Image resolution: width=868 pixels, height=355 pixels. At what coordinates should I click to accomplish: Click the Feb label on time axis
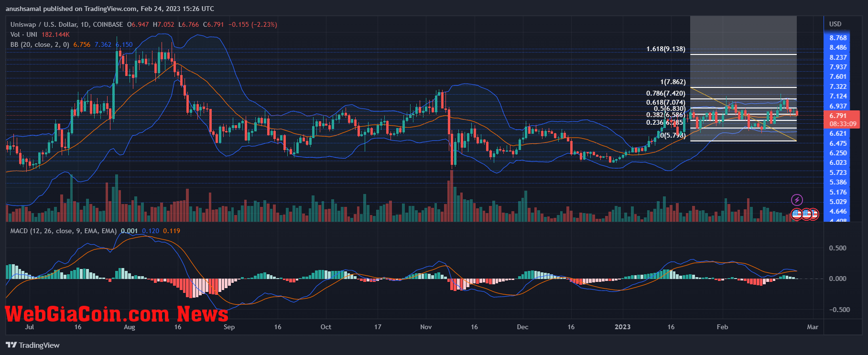(722, 327)
